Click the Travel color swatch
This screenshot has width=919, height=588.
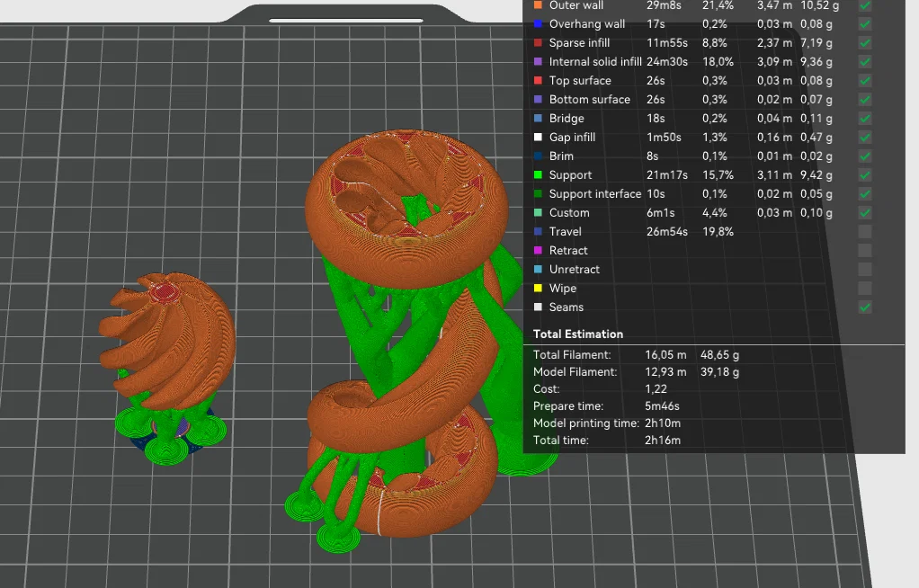(538, 232)
